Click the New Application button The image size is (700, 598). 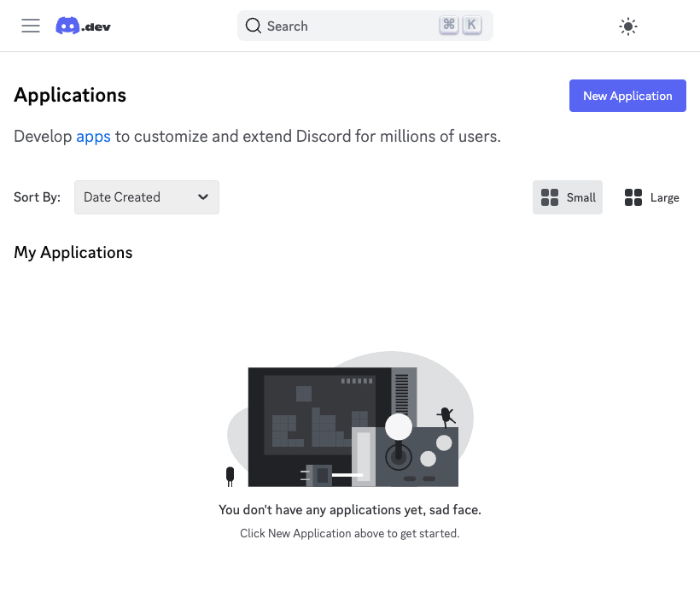[627, 96]
